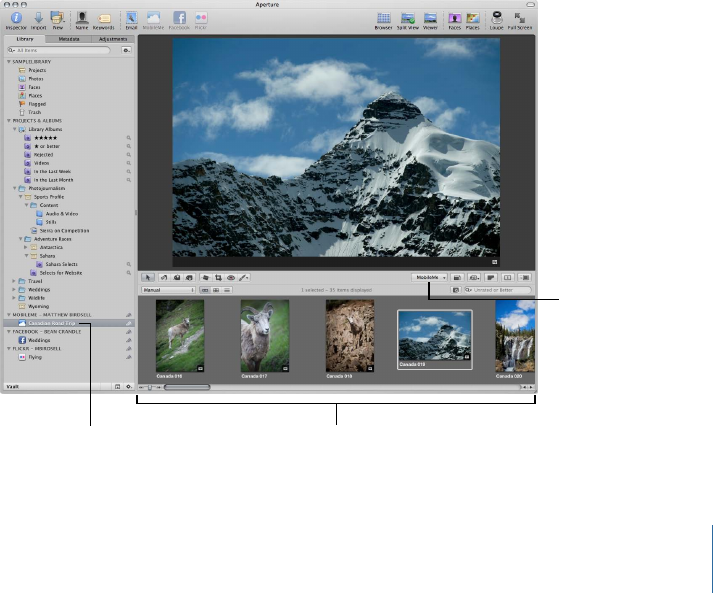This screenshot has height=593, width=713.
Task: Switch the browser to grid view
Action: [x=217, y=290]
